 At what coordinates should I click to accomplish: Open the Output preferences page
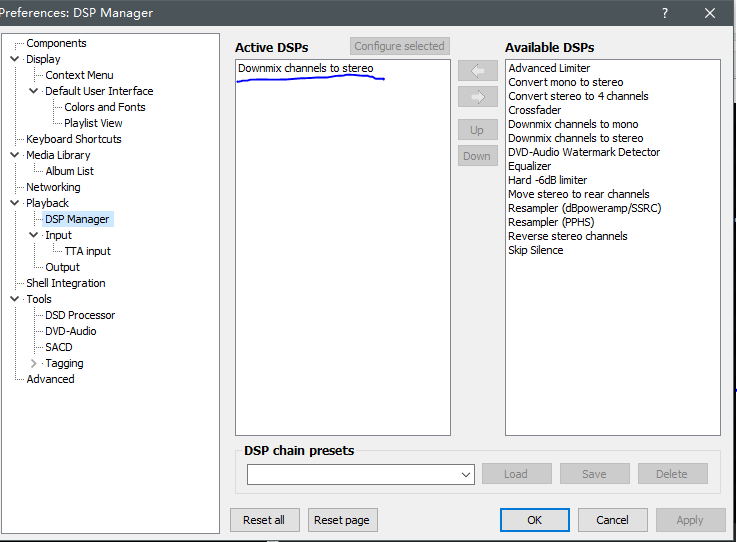(x=62, y=267)
